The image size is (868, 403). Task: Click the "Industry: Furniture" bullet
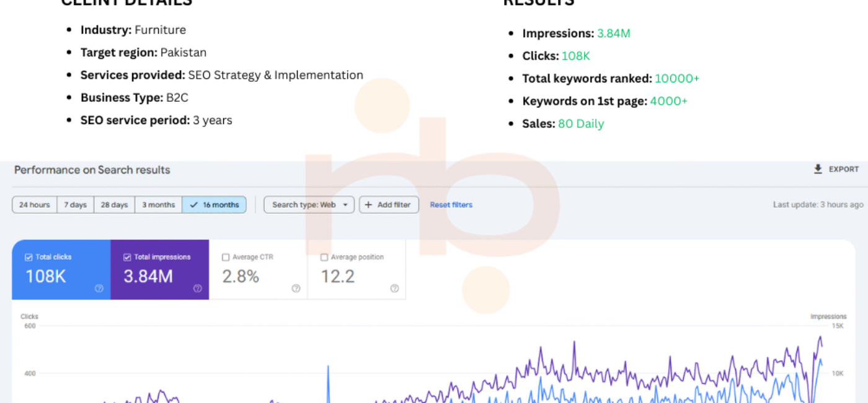(x=133, y=30)
